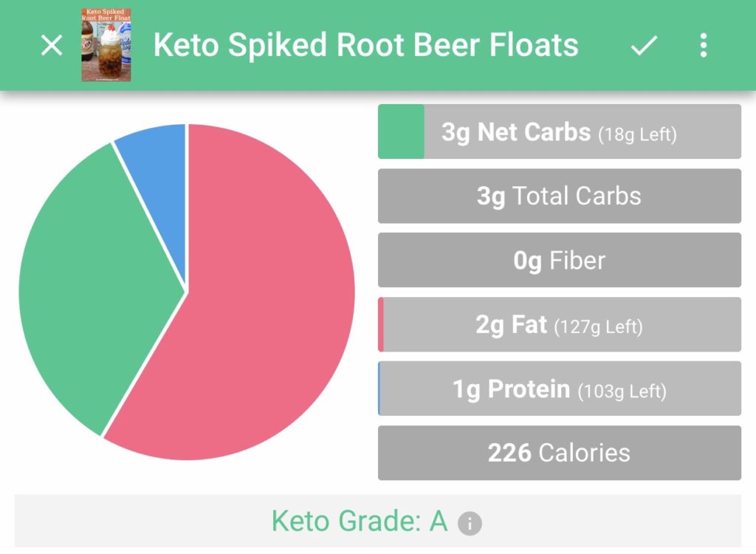
Task: Tap the Keto Grade info icon
Action: (x=470, y=524)
